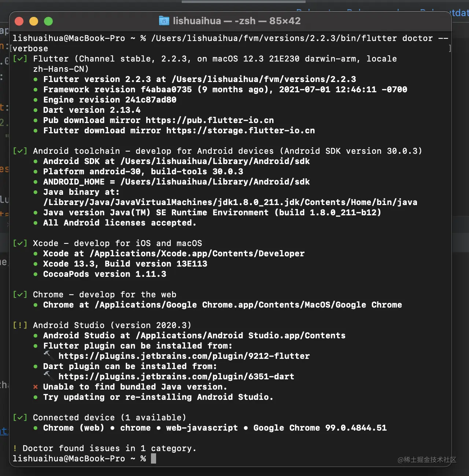
Task: Click the red close window button
Action: (x=19, y=21)
